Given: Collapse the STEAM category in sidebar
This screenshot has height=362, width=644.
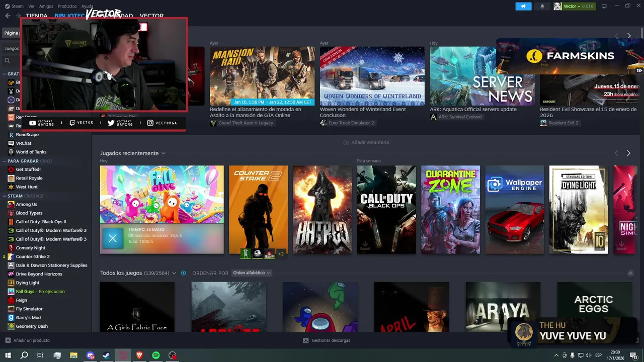Looking at the screenshot, I should coord(4,196).
